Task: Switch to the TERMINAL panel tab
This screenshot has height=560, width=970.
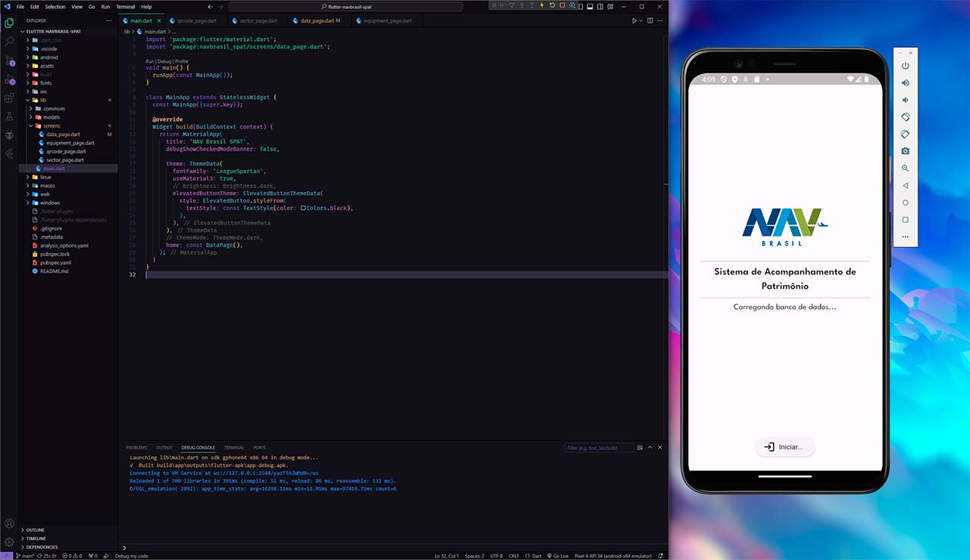Action: (x=234, y=447)
